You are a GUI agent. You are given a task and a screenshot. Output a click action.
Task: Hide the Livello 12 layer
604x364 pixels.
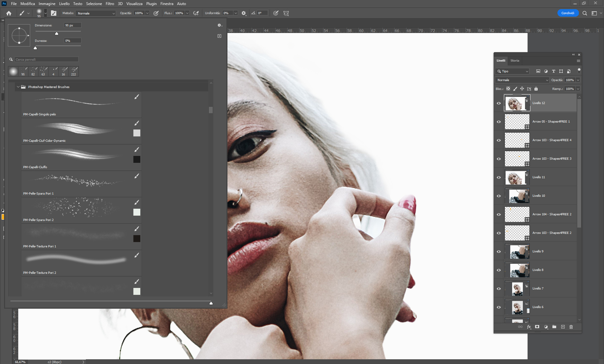(x=499, y=103)
